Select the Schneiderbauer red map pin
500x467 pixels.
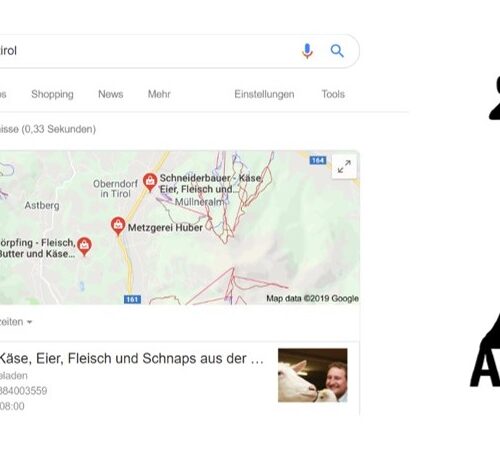coord(150,182)
